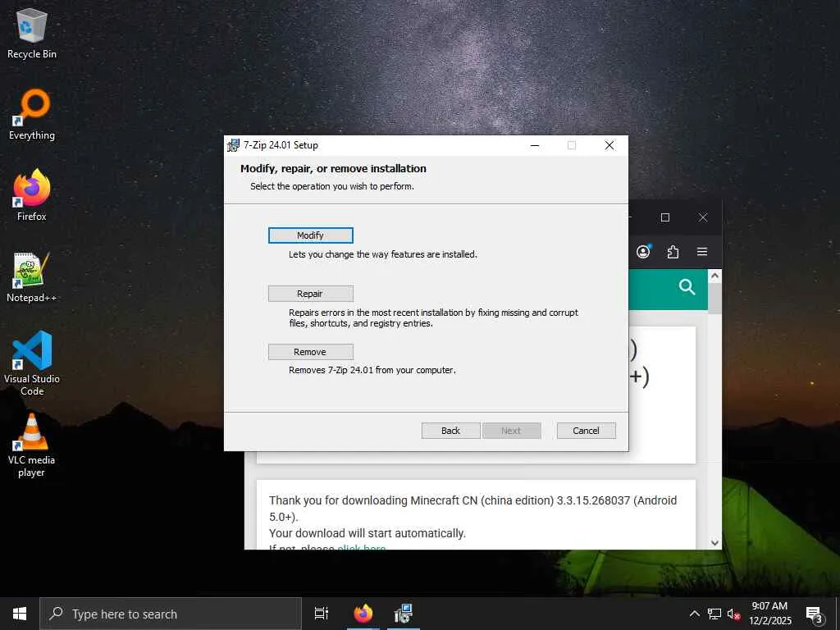Maximize the Firefox browser window
The width and height of the screenshot is (840, 630).
click(664, 217)
